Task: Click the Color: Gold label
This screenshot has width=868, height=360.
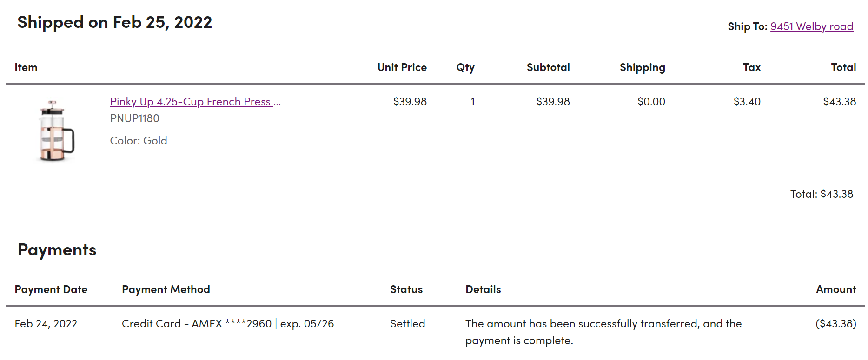Action: [138, 141]
